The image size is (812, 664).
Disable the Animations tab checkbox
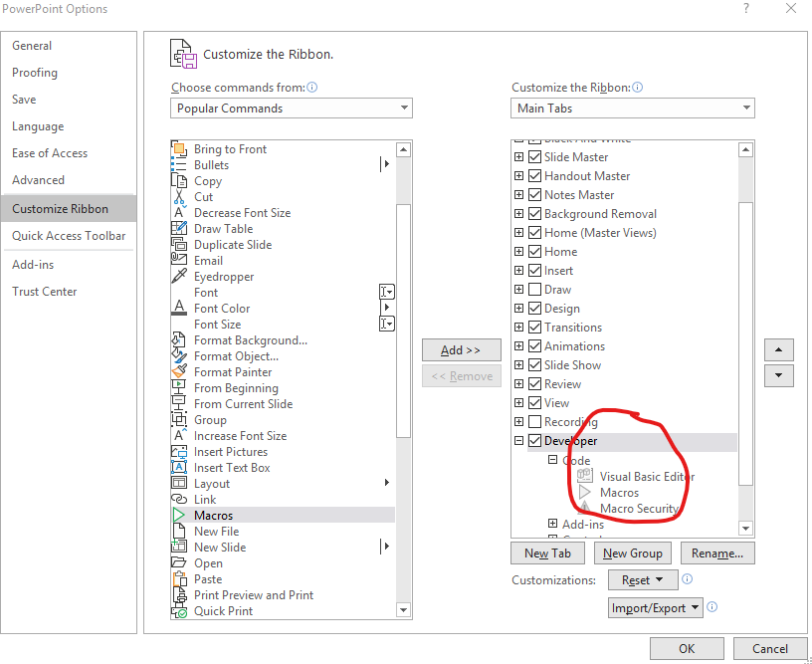coord(534,346)
